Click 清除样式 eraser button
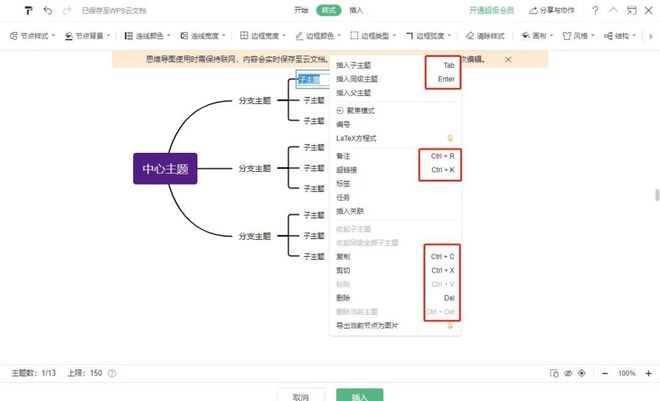The width and height of the screenshot is (660, 401). click(485, 36)
